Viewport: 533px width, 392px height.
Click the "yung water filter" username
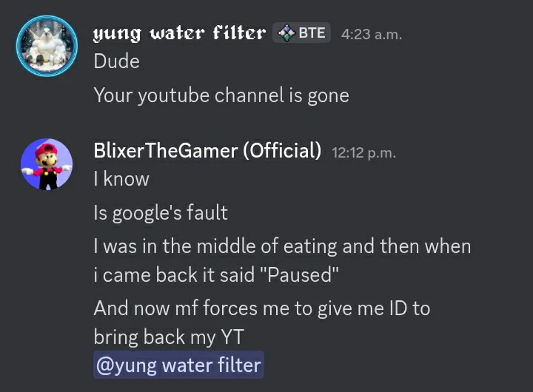pos(179,33)
